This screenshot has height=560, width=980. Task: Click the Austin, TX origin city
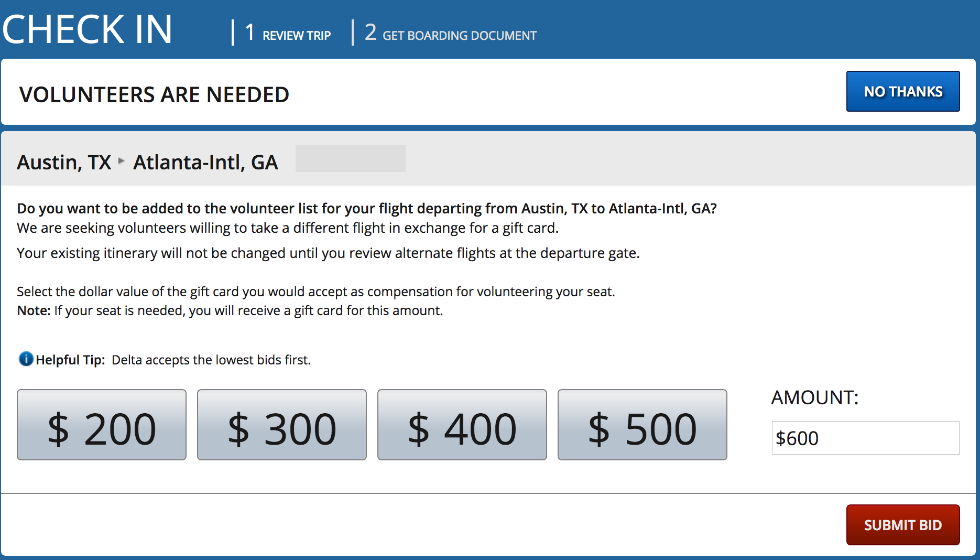pyautogui.click(x=64, y=163)
